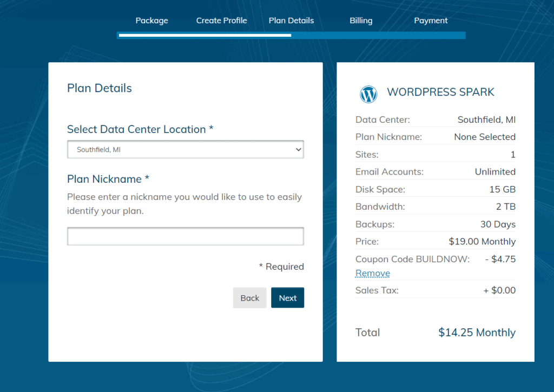This screenshot has width=554, height=392.
Task: Click the Back button
Action: [250, 298]
